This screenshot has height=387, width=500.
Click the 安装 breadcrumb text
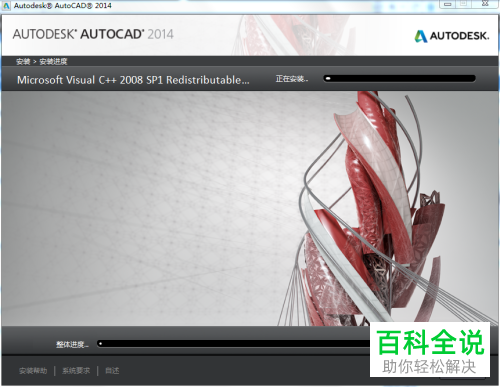click(x=23, y=62)
